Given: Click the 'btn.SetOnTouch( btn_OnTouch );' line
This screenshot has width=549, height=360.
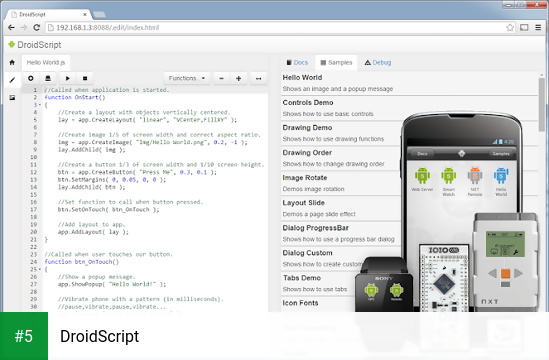Looking at the screenshot, I should click(x=109, y=210).
